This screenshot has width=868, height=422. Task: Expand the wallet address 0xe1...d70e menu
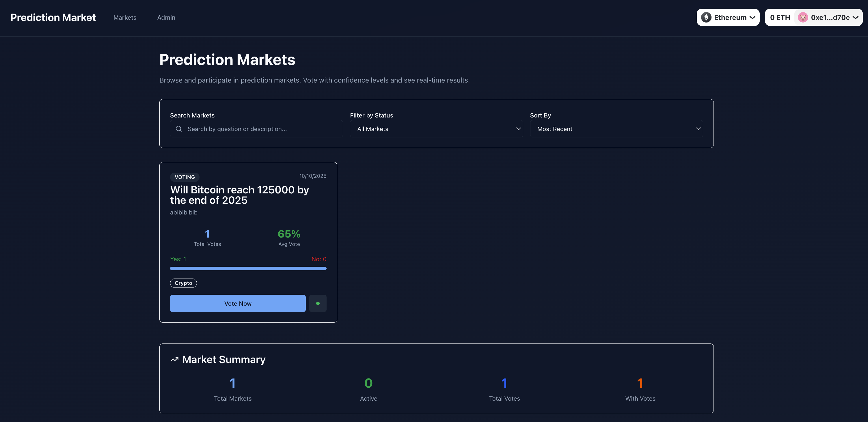point(856,18)
